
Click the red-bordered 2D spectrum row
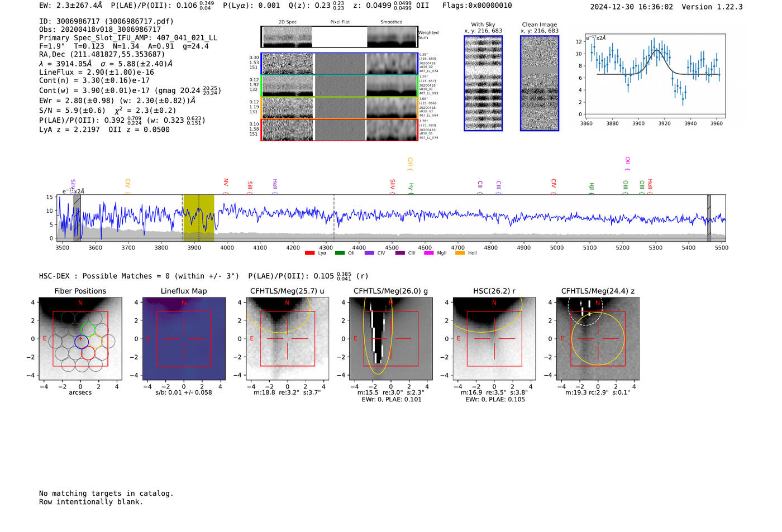pos(340,130)
